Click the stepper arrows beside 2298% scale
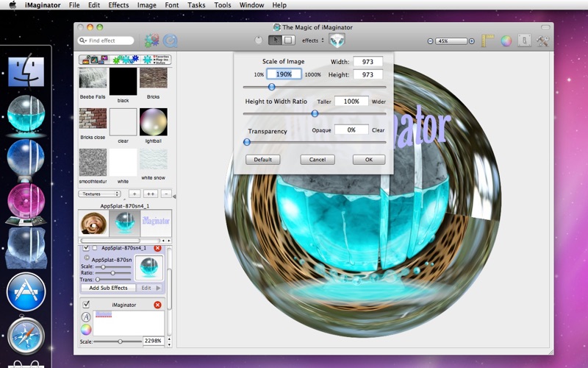The image size is (588, 368). pos(169,341)
